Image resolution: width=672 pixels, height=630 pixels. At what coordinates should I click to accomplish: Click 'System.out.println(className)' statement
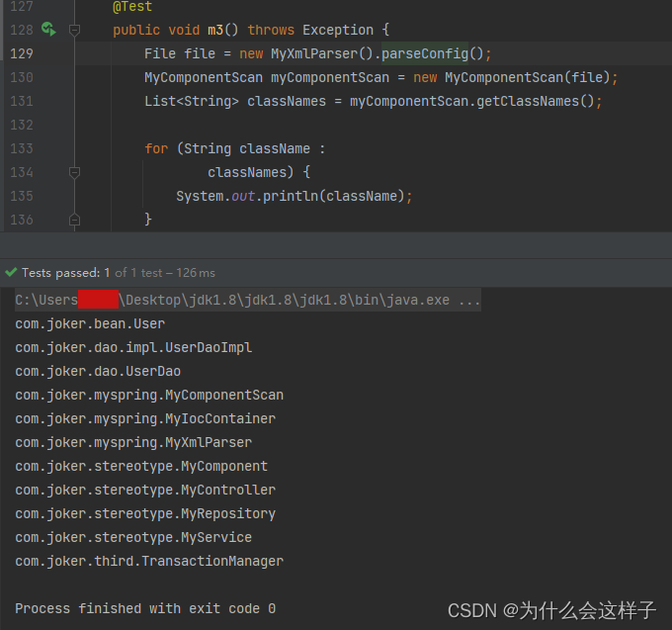[x=294, y=196]
